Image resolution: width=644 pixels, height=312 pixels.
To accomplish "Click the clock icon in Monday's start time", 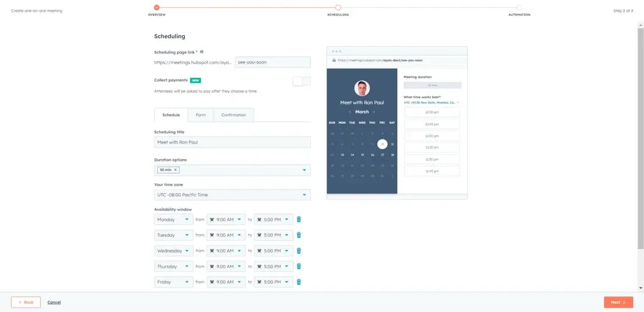I will point(212,220).
